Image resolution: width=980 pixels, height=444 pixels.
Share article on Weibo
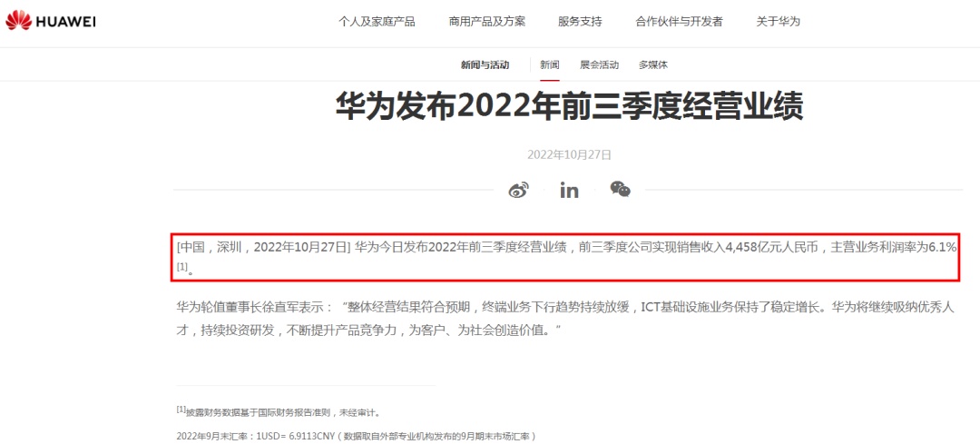point(518,190)
